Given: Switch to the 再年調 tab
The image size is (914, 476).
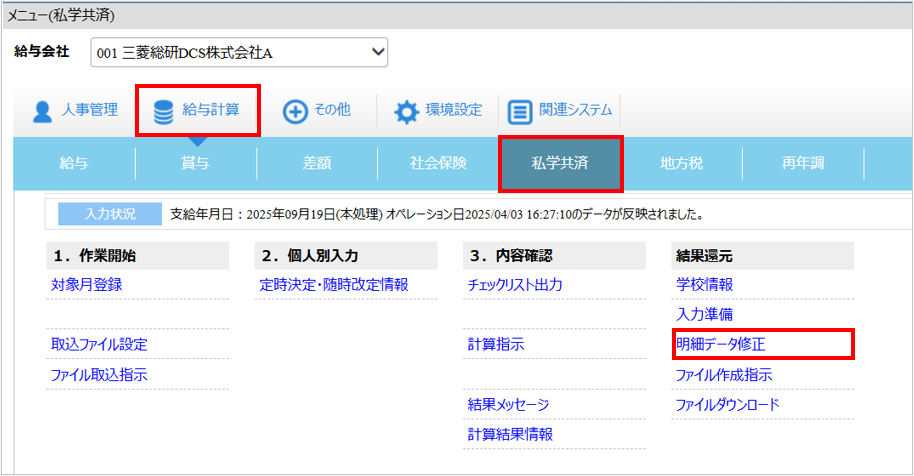Looking at the screenshot, I should click(x=803, y=163).
